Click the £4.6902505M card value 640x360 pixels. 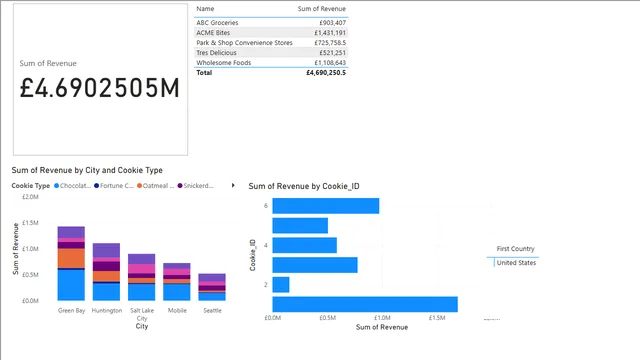(100, 88)
